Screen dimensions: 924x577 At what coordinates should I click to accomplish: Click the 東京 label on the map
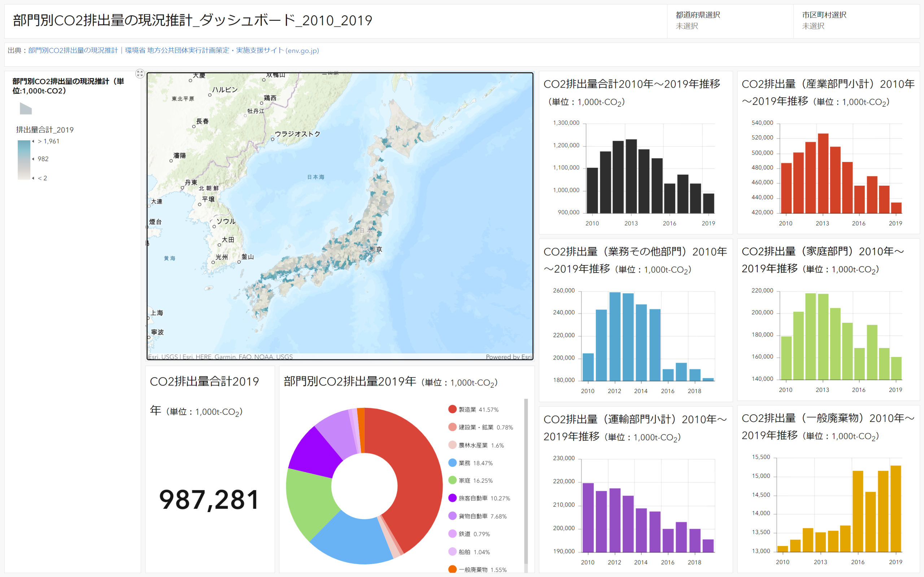click(376, 250)
